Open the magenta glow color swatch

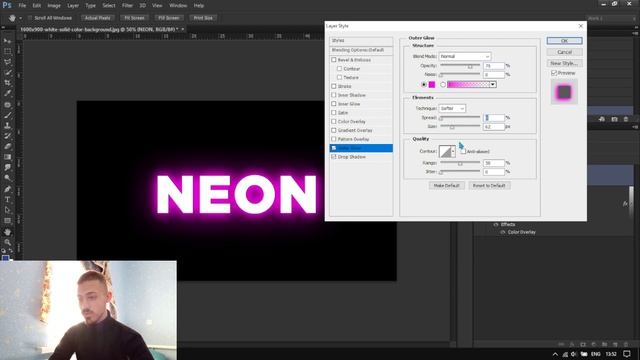pyautogui.click(x=432, y=84)
